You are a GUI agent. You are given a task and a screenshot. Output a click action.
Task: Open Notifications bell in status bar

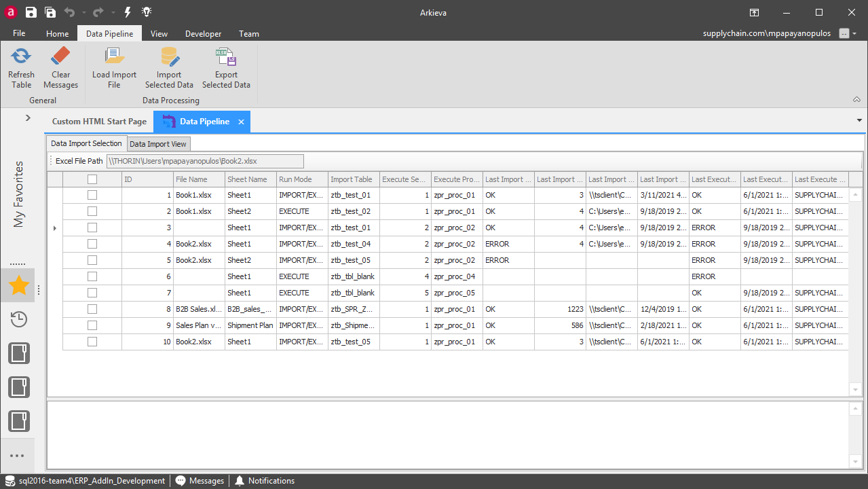[x=265, y=481]
